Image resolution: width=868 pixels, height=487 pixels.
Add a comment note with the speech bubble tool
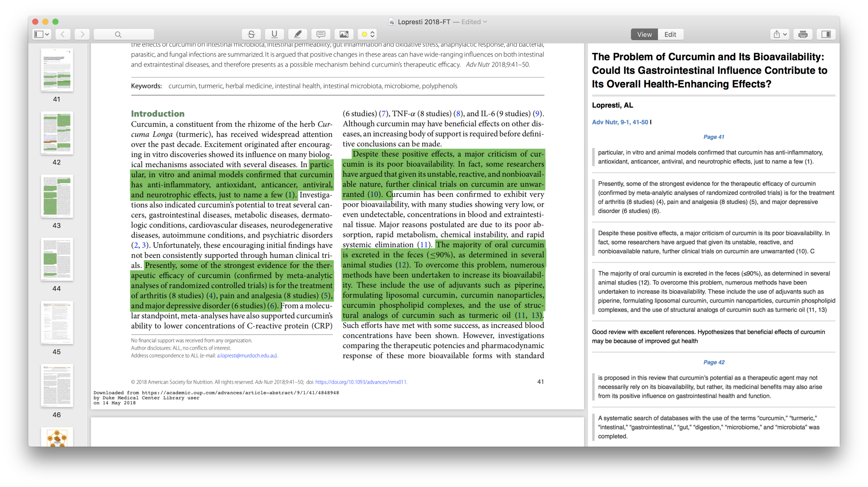pos(321,34)
